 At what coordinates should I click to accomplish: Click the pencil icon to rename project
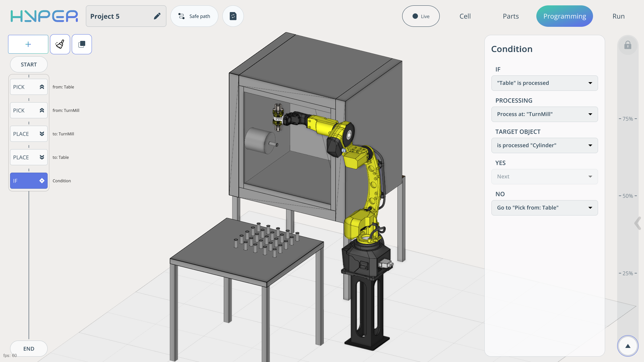(157, 16)
